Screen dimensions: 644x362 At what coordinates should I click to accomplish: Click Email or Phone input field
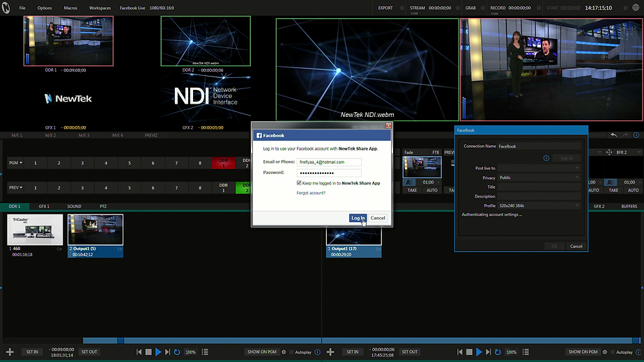click(x=329, y=162)
